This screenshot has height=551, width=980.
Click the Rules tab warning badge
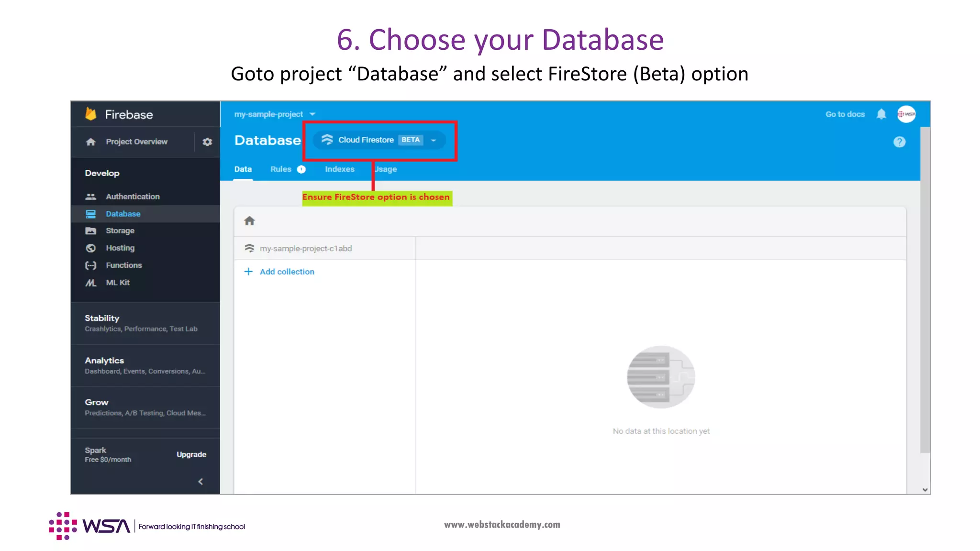click(x=301, y=169)
